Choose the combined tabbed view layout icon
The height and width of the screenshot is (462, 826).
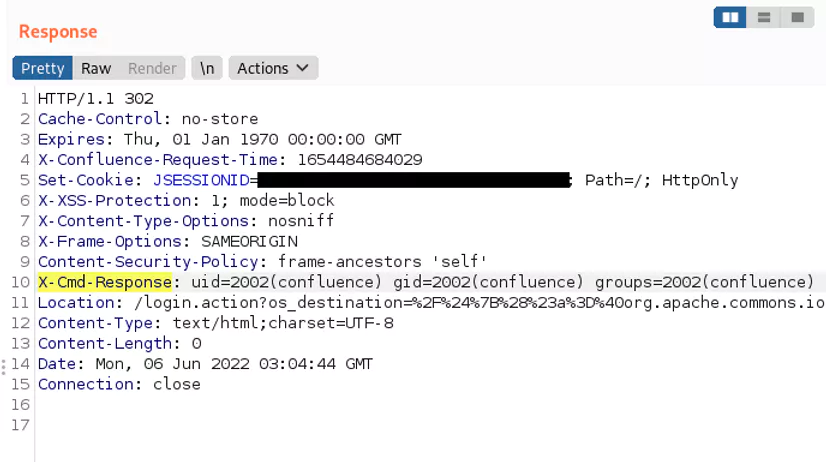pyautogui.click(x=797, y=18)
